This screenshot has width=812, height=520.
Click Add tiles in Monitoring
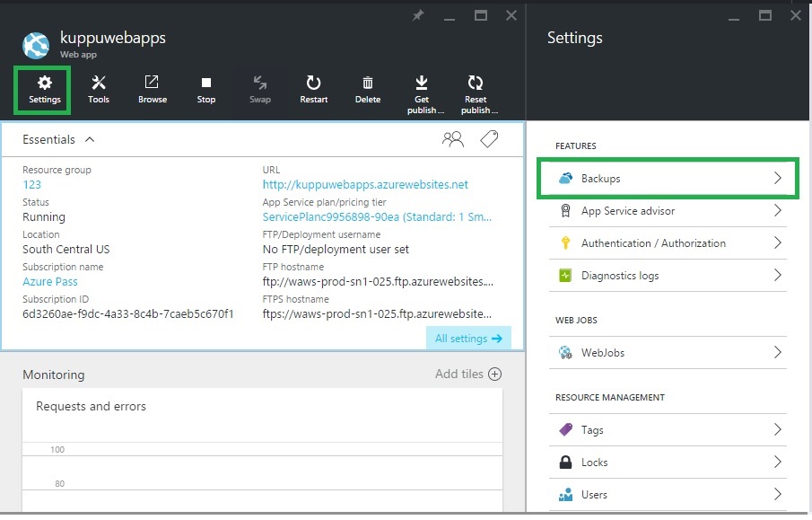pos(467,375)
